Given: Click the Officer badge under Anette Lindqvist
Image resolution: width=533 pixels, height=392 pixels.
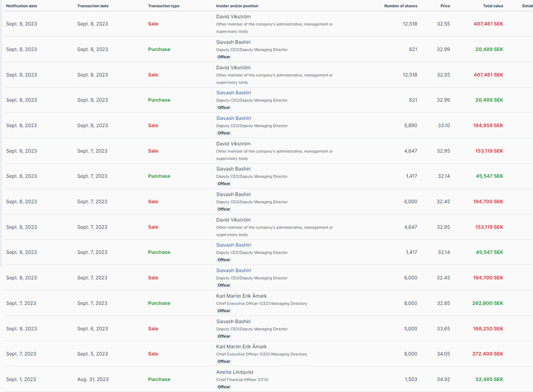Looking at the screenshot, I should [x=224, y=387].
